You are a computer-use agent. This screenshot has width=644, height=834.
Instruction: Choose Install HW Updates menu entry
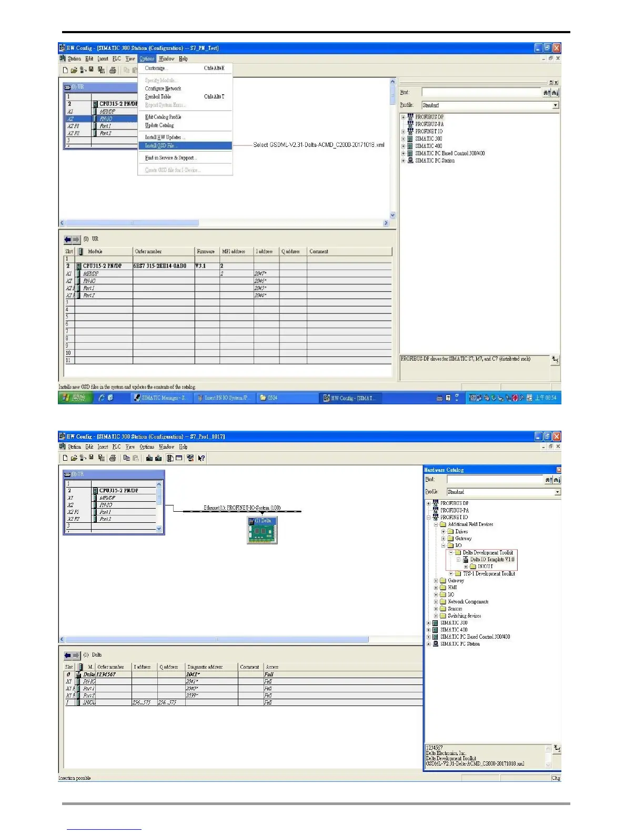pos(185,137)
